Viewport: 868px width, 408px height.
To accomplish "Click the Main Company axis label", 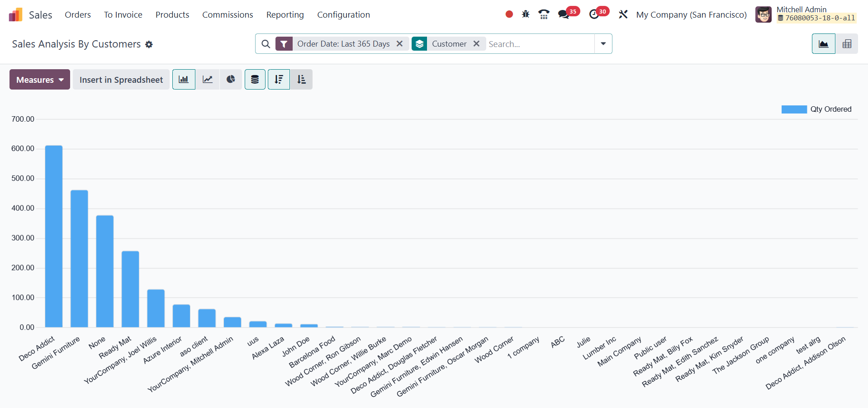I will (x=619, y=351).
